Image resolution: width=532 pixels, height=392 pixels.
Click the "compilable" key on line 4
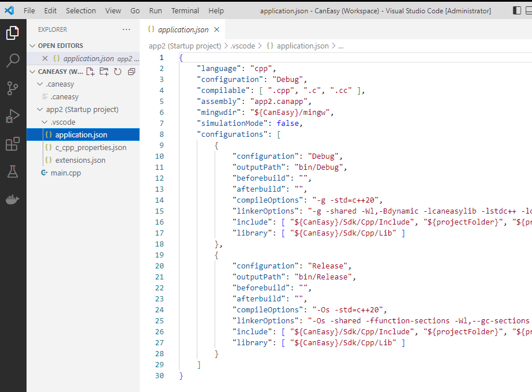tap(223, 90)
